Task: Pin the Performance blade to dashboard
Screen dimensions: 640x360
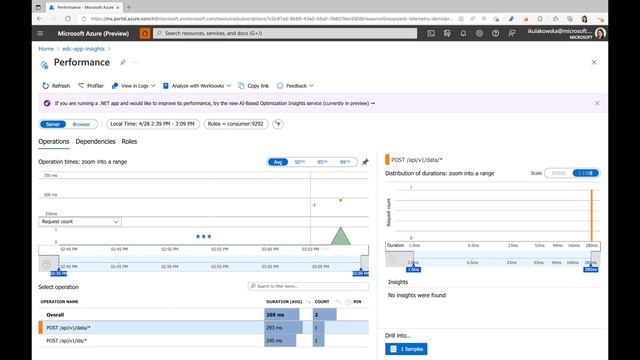Action: coord(122,62)
